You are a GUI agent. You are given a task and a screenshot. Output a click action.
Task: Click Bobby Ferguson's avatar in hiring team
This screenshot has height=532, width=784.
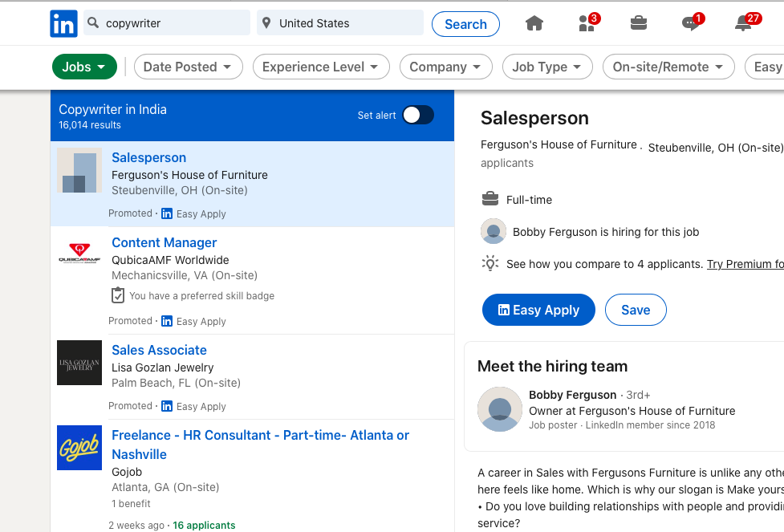pyautogui.click(x=499, y=409)
